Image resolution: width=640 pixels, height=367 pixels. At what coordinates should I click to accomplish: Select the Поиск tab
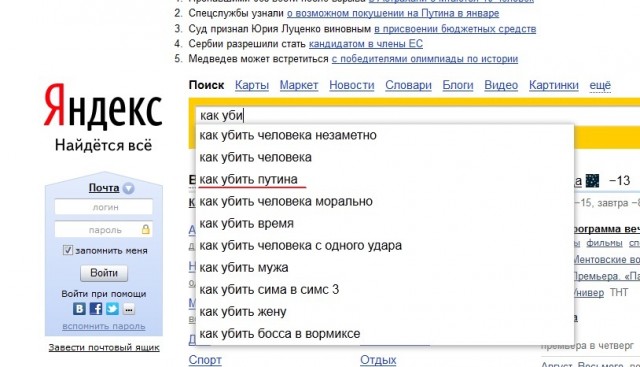click(206, 85)
